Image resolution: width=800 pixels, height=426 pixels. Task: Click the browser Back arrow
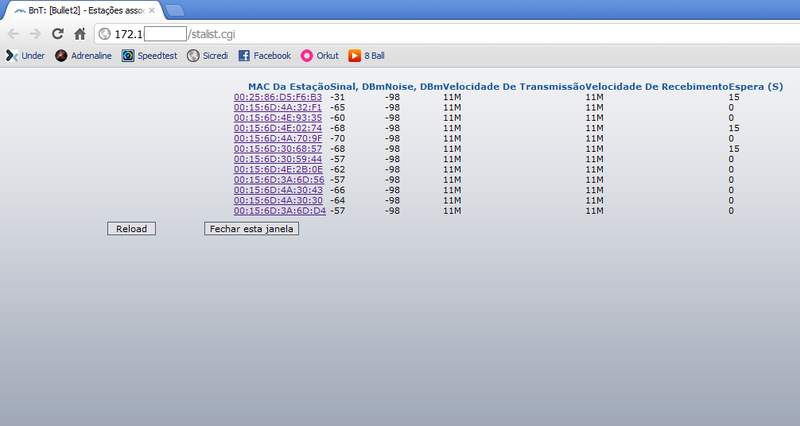(x=13, y=34)
